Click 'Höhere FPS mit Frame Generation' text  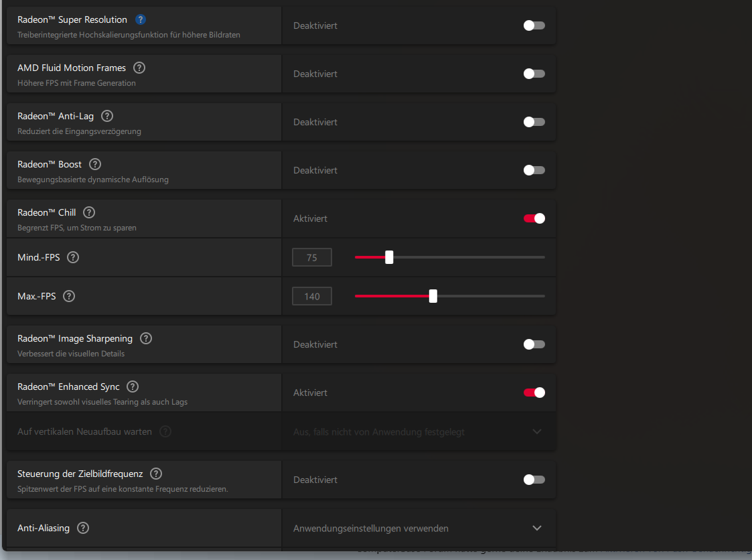pyautogui.click(x=76, y=83)
